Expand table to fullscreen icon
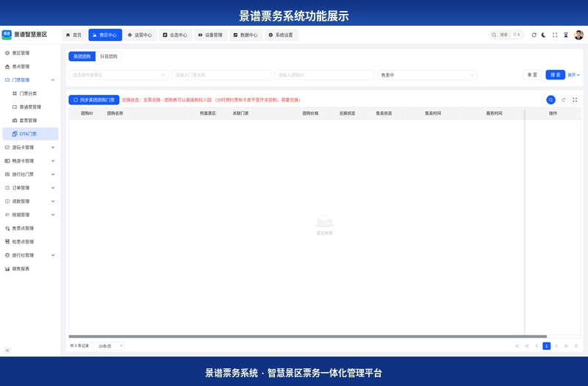 (x=575, y=100)
